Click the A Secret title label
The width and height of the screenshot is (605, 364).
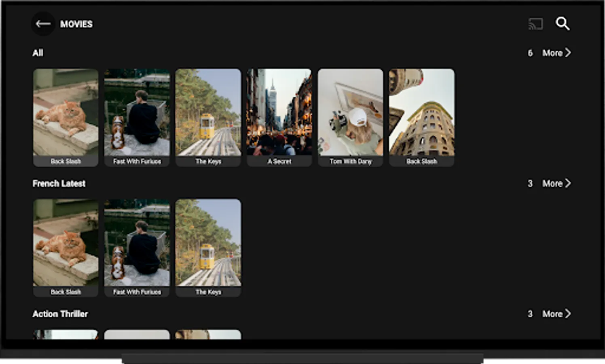279,161
